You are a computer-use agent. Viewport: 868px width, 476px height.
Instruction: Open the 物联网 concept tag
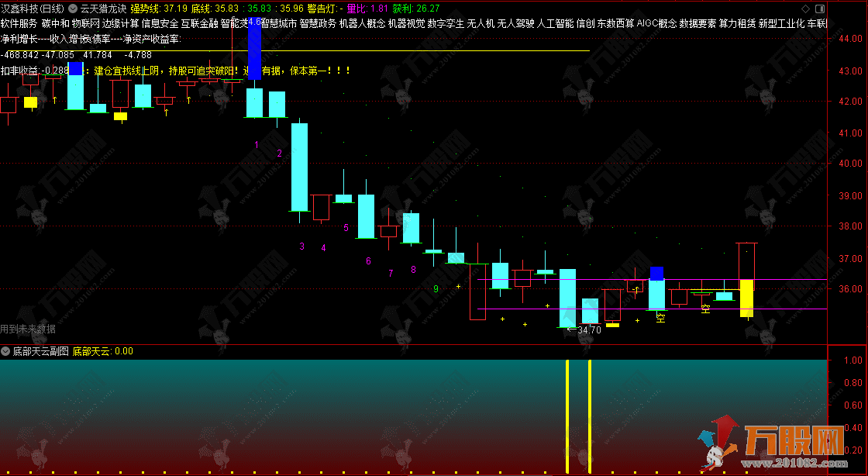85,23
